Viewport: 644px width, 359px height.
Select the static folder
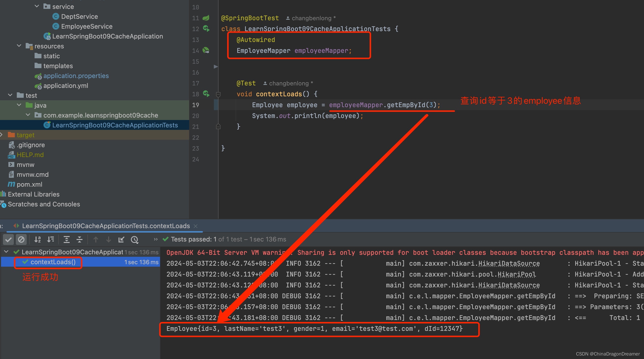click(52, 56)
